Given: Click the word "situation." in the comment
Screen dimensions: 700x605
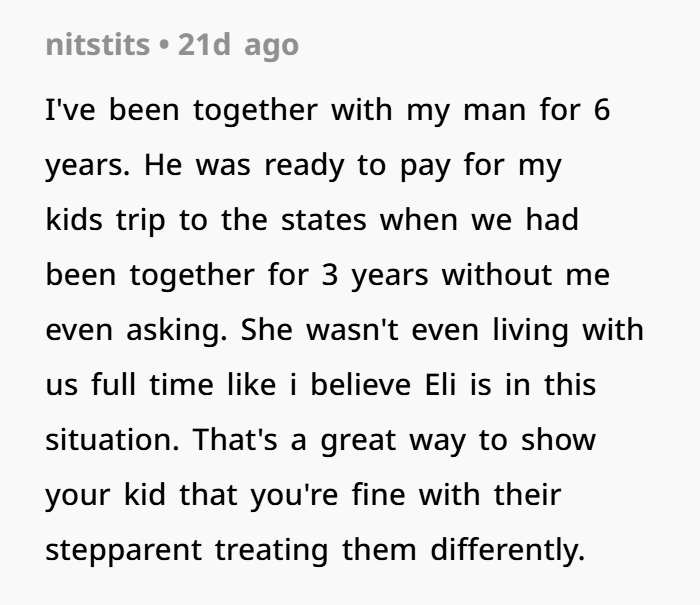Looking at the screenshot, I should [112, 439].
